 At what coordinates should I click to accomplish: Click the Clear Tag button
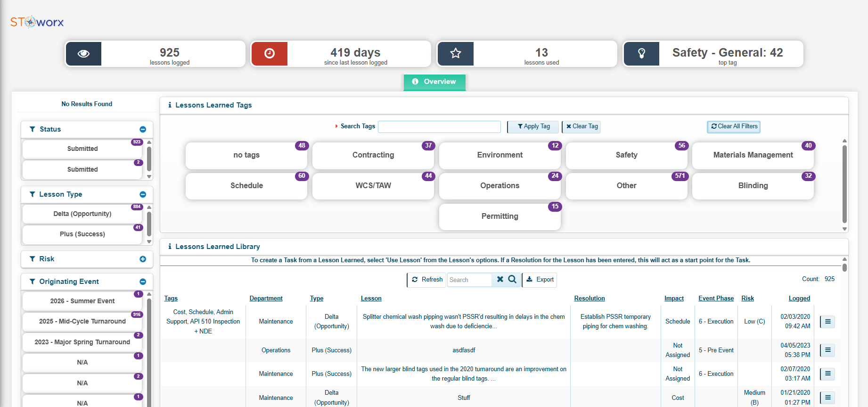click(x=582, y=126)
